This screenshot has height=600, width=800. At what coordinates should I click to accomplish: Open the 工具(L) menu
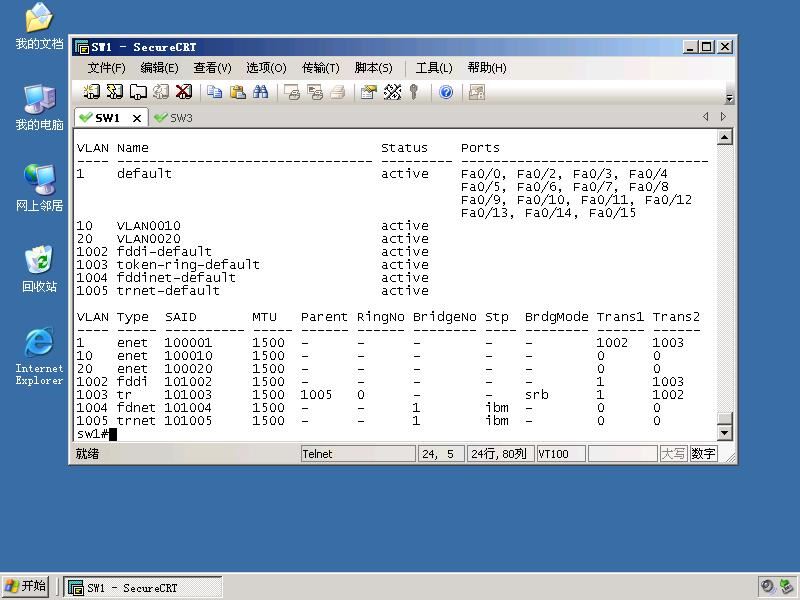pyautogui.click(x=434, y=68)
